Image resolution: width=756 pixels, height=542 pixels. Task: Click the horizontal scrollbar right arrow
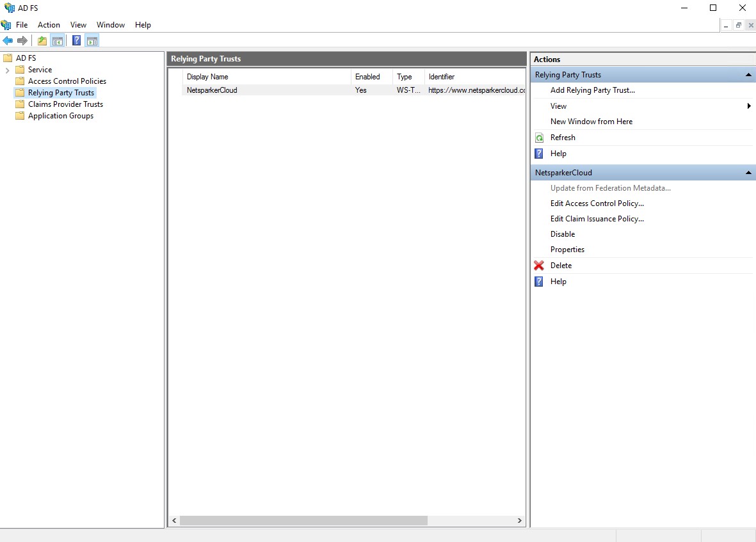click(519, 520)
